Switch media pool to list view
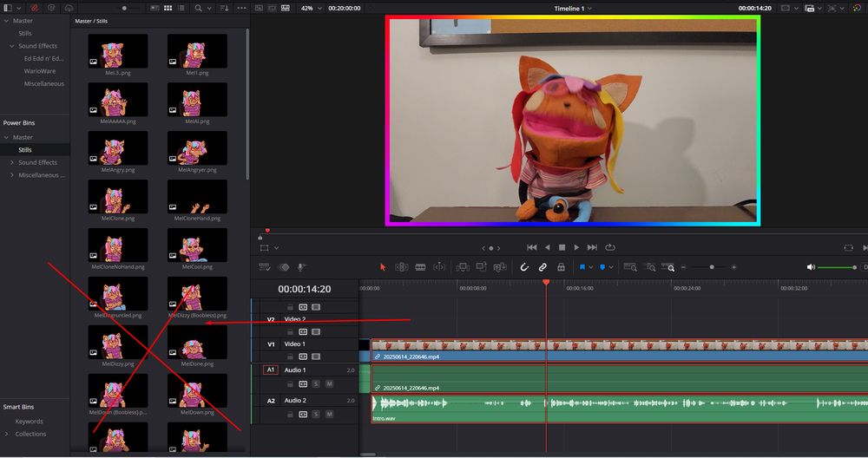The image size is (868, 458). 181,9
